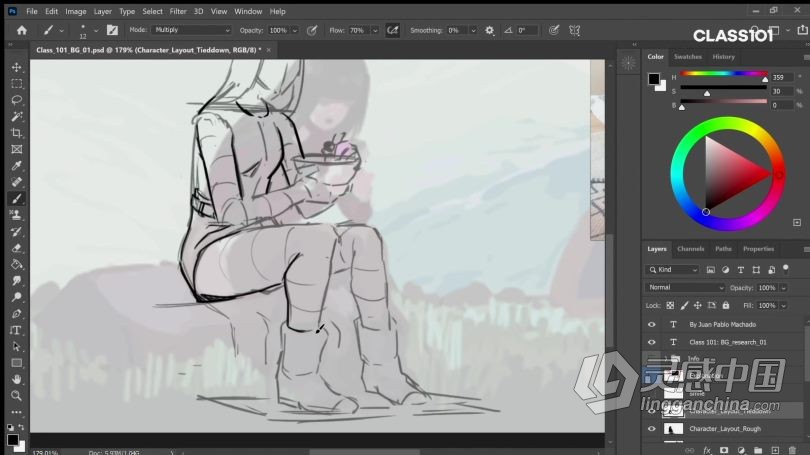Select the Move tool
The image size is (810, 455).
click(x=17, y=67)
